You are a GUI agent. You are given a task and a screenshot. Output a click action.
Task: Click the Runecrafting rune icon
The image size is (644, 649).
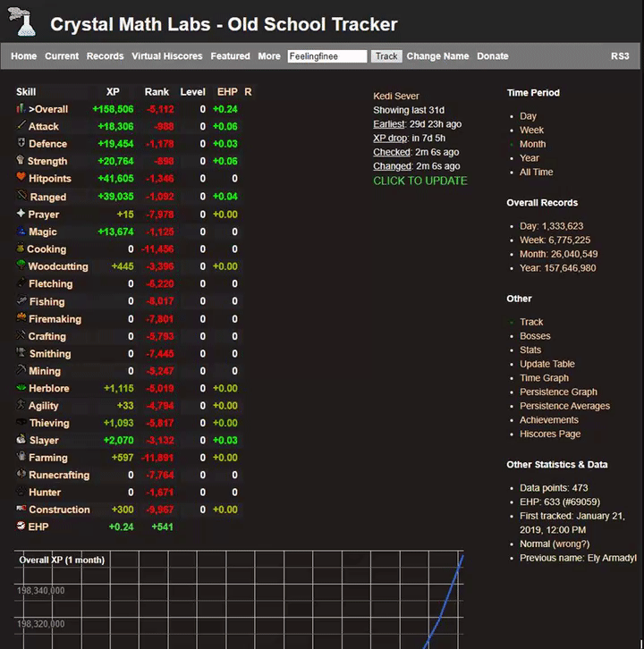21,474
